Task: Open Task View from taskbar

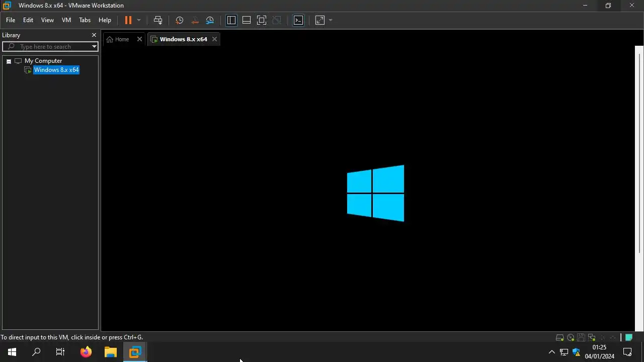Action: click(60, 352)
